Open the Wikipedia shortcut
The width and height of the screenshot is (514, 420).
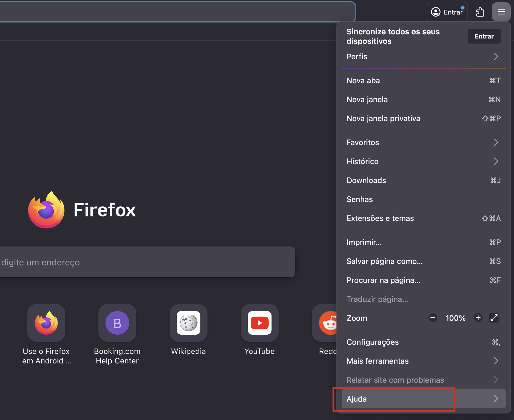pos(188,323)
